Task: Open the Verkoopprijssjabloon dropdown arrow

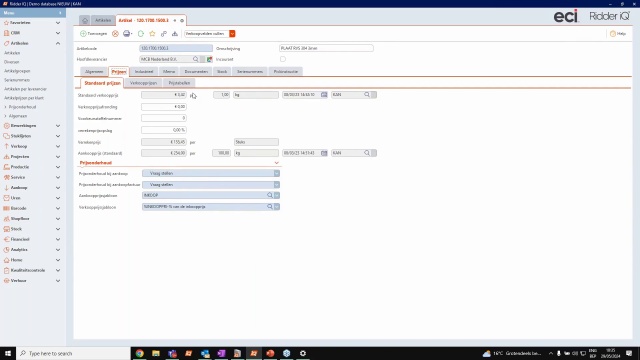Action: point(277,207)
